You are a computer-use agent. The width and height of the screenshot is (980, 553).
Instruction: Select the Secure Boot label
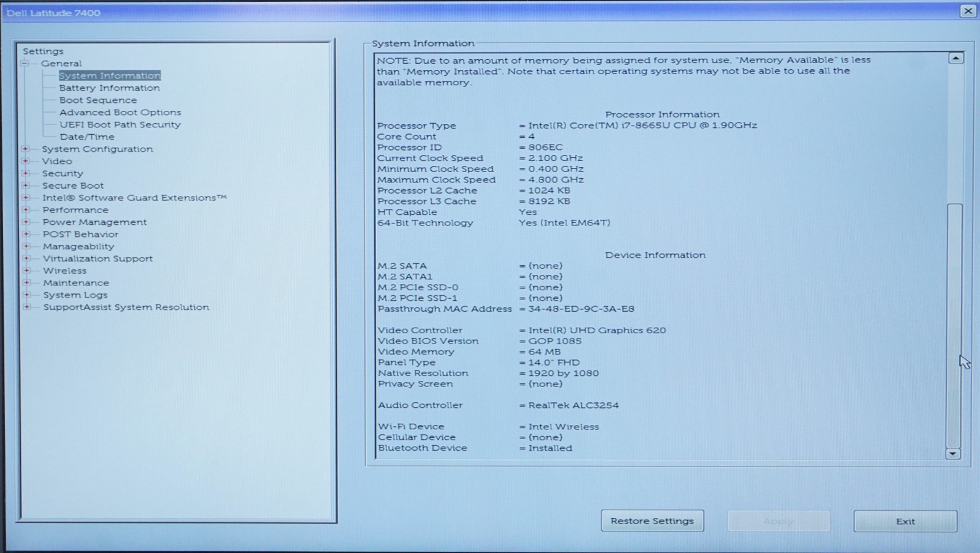73,186
